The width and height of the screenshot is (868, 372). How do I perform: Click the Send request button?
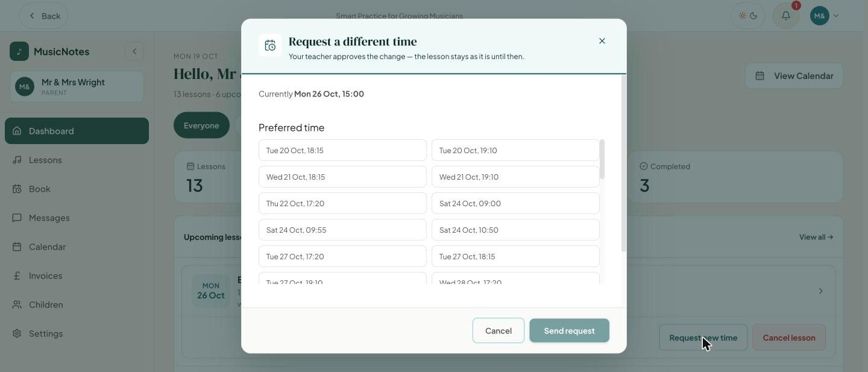pyautogui.click(x=570, y=330)
